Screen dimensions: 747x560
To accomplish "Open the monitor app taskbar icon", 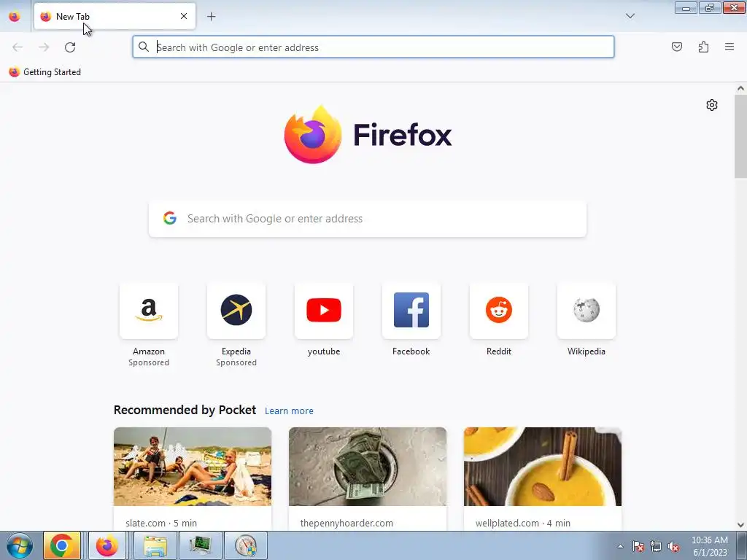I will click(200, 545).
